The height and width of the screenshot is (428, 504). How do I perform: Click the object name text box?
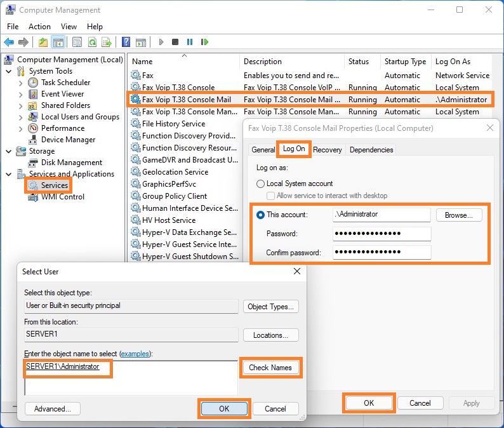[131, 378]
